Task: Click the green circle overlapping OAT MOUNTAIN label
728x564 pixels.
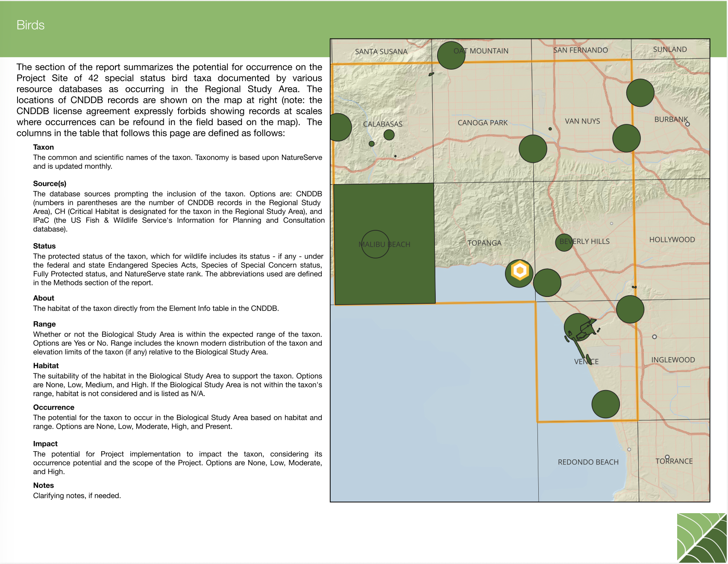Action: click(x=451, y=55)
